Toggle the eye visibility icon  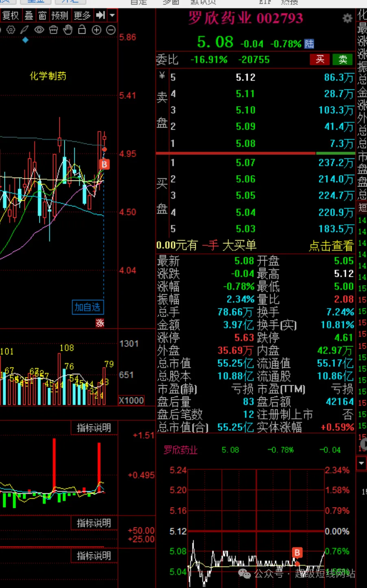click(x=39, y=30)
